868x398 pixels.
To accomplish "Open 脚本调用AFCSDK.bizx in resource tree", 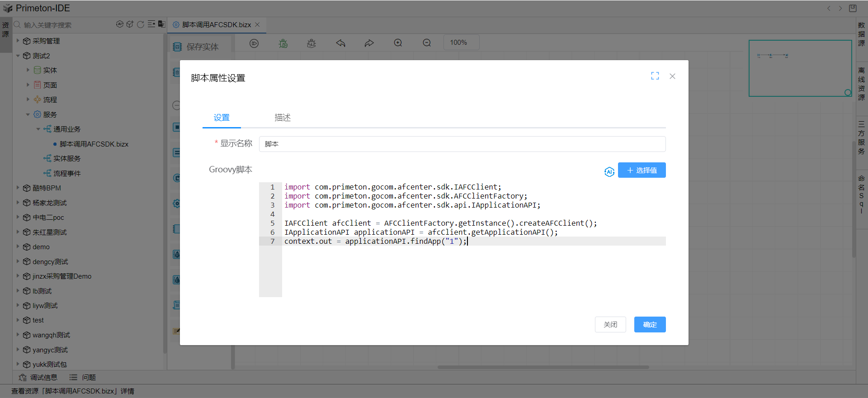I will [94, 144].
